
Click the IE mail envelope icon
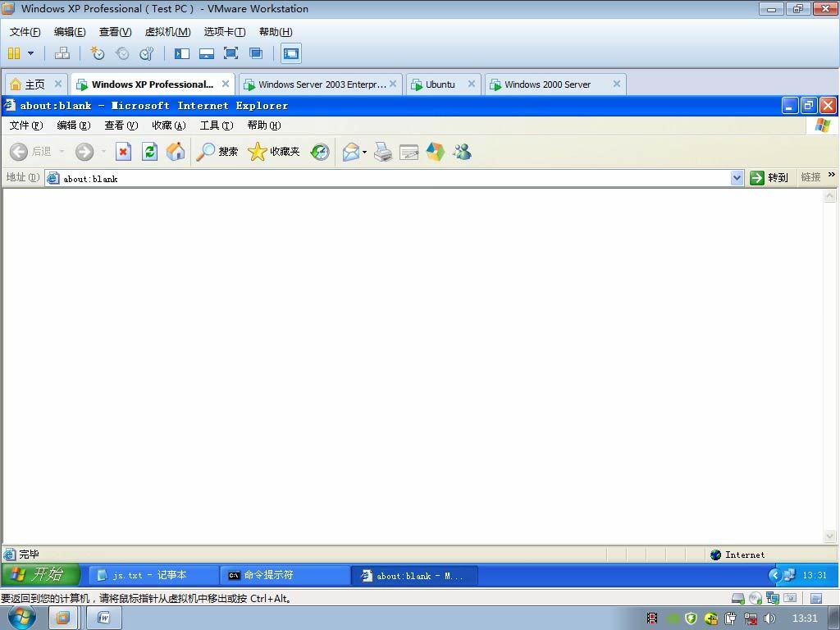click(351, 152)
